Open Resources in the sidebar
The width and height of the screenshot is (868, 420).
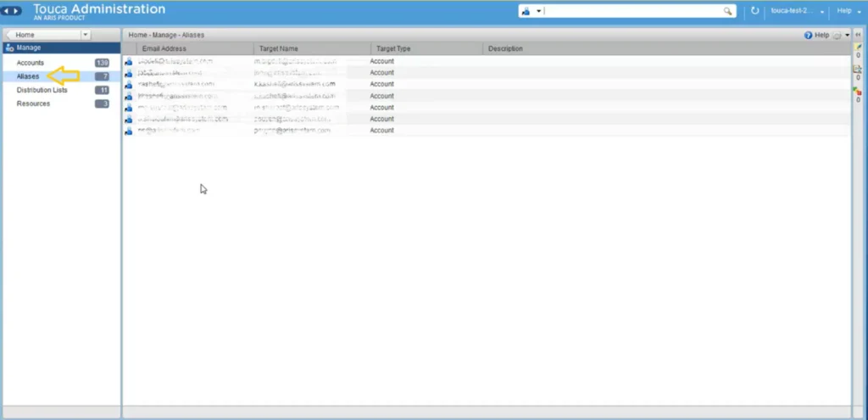[x=33, y=104]
